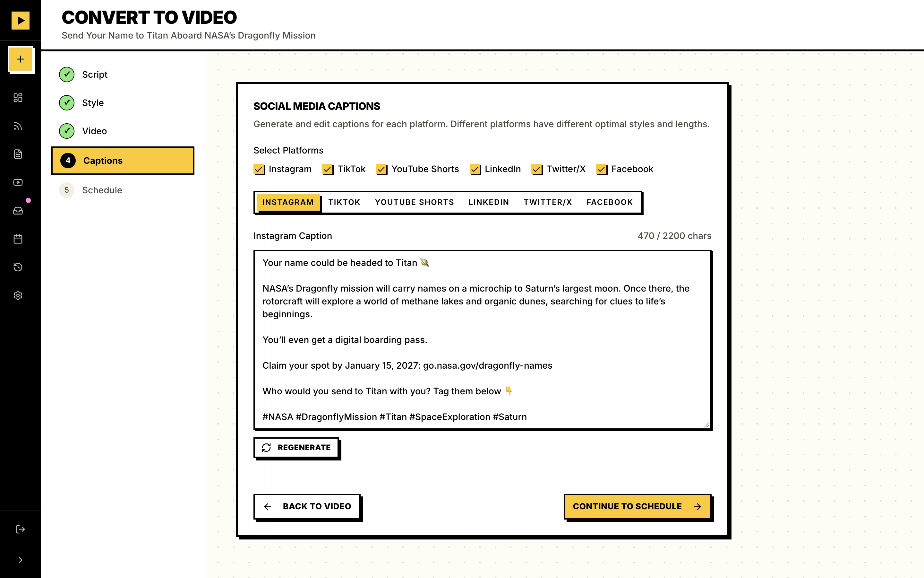
Task: Uncheck the Facebook platform checkbox
Action: [x=601, y=169]
